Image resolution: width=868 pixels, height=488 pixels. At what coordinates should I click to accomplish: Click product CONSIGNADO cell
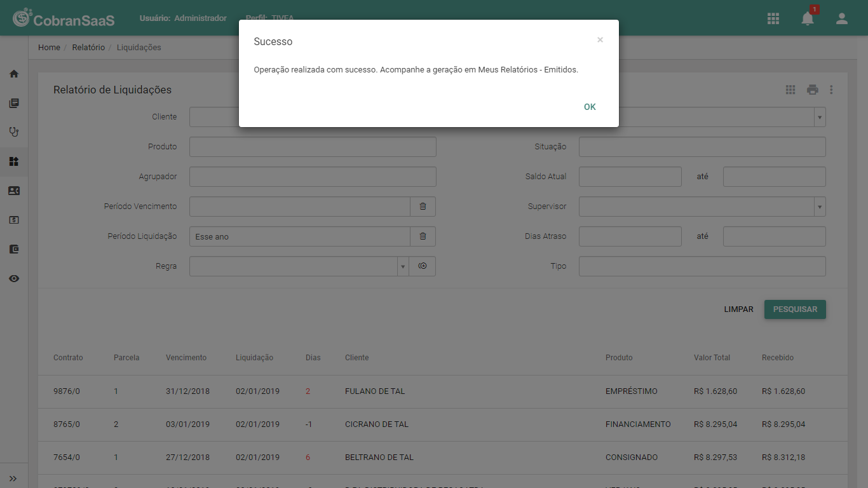(x=632, y=457)
